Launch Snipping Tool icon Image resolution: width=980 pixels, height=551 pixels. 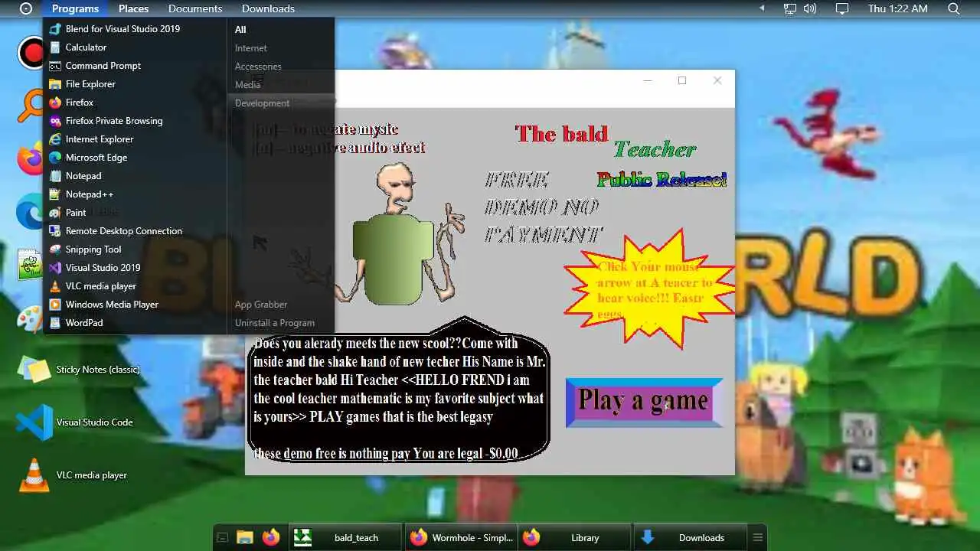pos(54,249)
